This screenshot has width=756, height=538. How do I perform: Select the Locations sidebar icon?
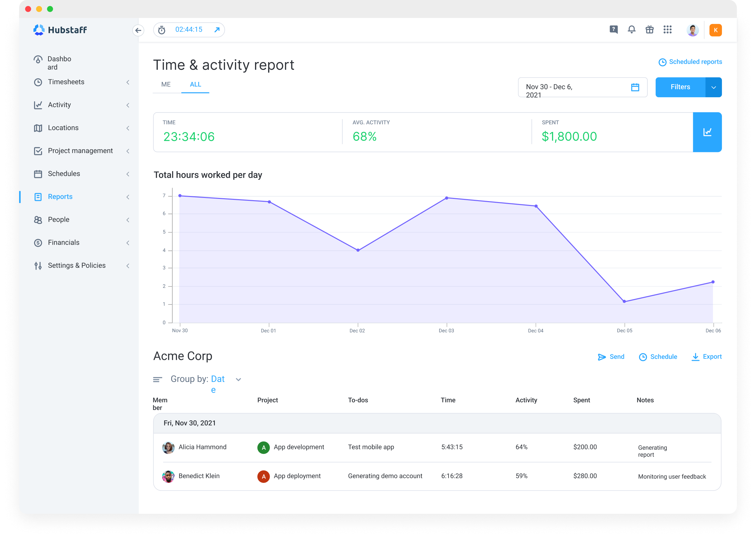point(38,127)
